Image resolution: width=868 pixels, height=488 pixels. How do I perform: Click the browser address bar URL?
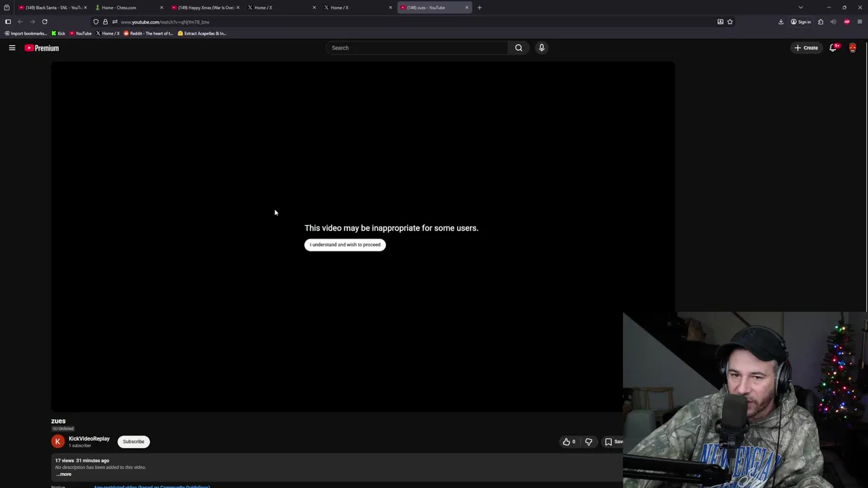click(165, 22)
